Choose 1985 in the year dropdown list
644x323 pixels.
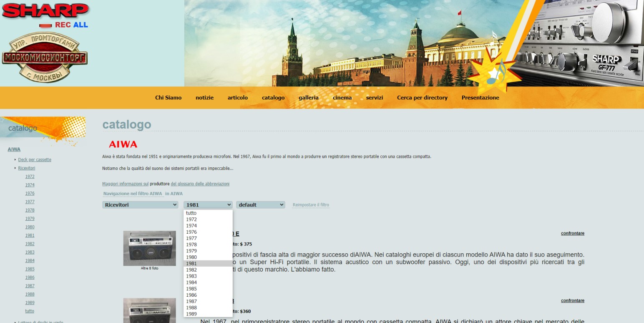tap(208, 289)
